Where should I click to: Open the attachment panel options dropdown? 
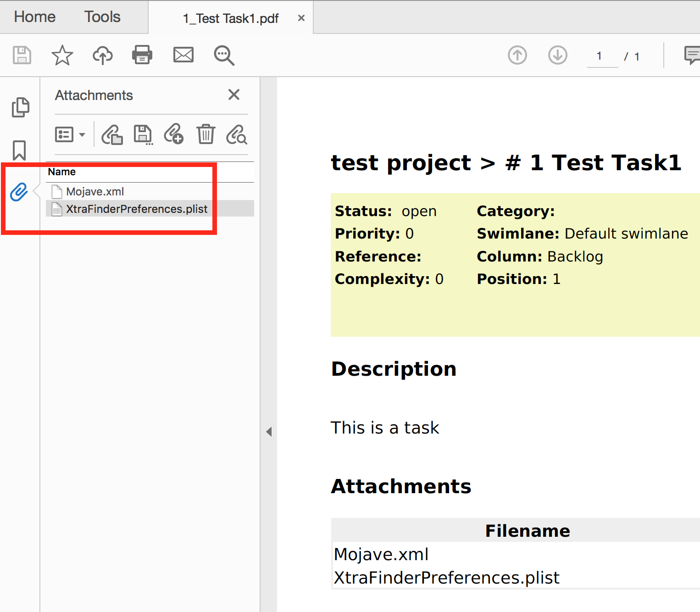pos(71,134)
